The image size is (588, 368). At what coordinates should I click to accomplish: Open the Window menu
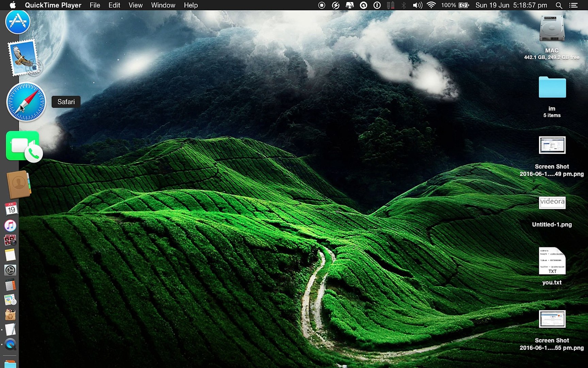(163, 5)
